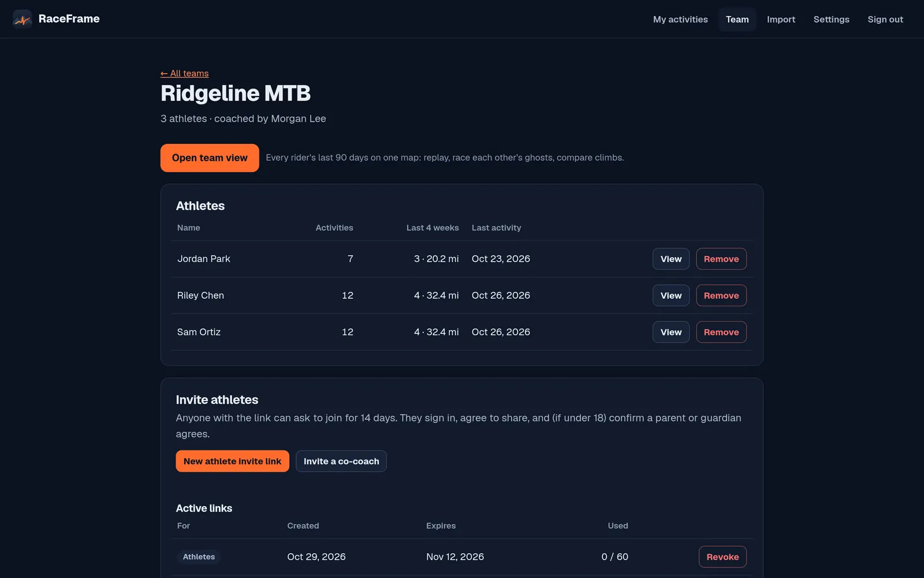The width and height of the screenshot is (924, 578).
Task: Click the RaceFrame brand name
Action: coord(69,19)
